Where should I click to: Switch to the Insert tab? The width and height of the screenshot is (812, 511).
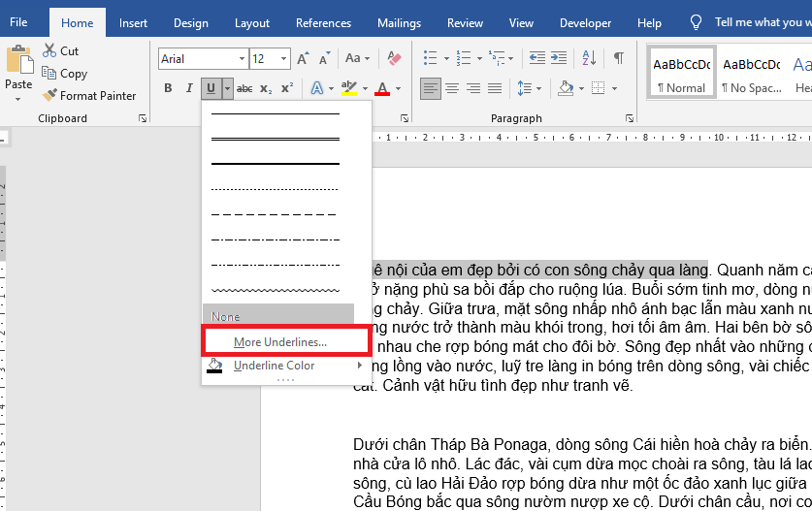(x=134, y=22)
